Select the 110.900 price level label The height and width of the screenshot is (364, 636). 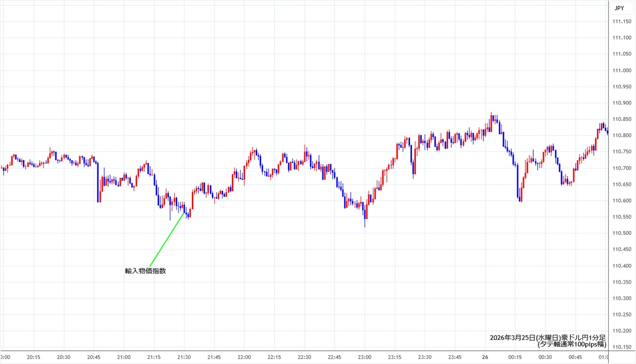pos(622,103)
